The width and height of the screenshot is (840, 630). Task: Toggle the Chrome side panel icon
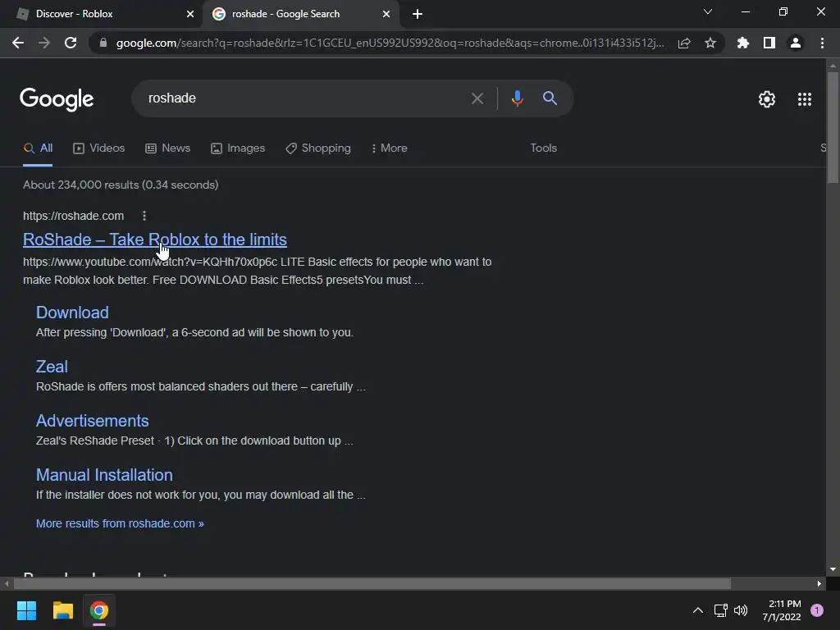pyautogui.click(x=769, y=43)
